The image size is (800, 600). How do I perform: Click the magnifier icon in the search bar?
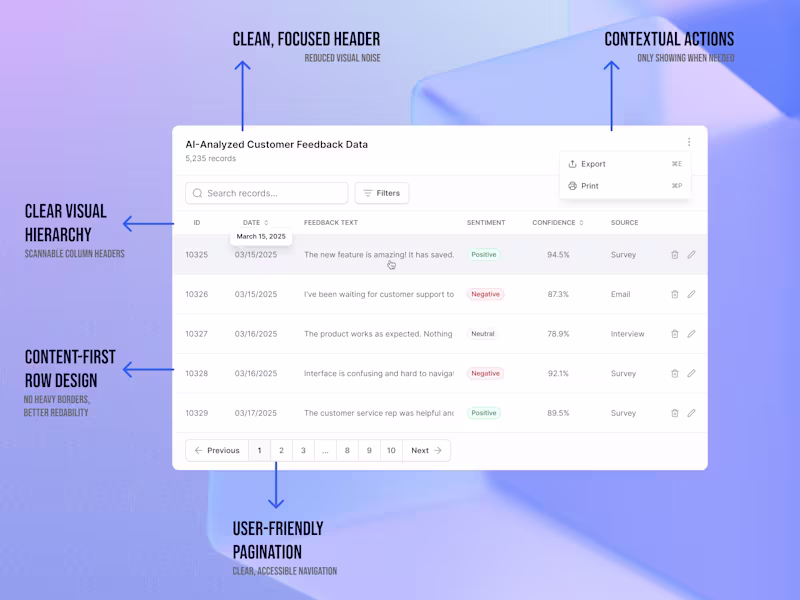click(x=198, y=192)
